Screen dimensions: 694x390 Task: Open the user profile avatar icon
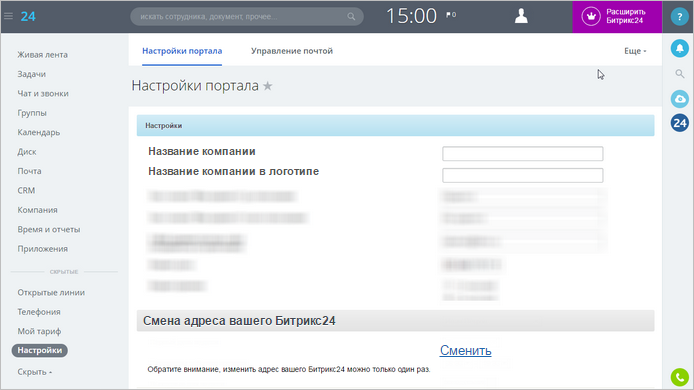(521, 16)
